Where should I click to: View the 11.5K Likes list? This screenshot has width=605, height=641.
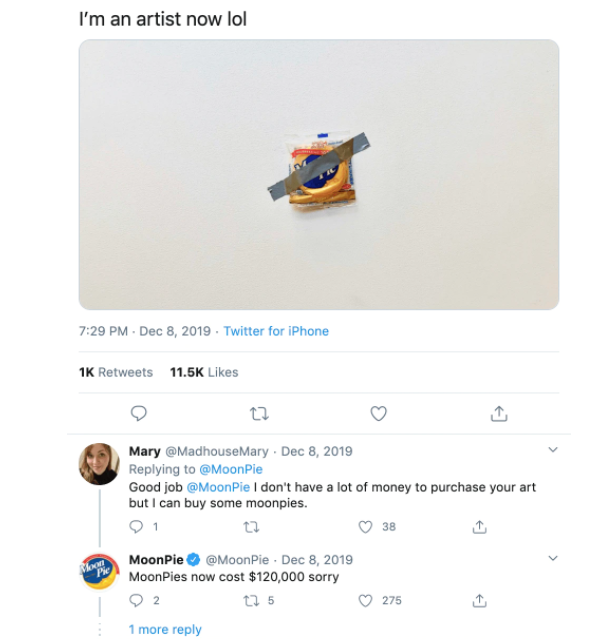tap(204, 372)
